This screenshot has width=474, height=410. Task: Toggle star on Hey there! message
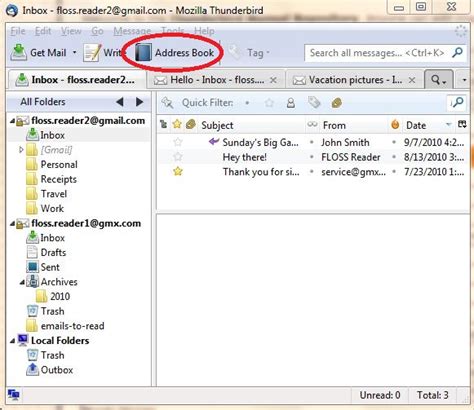click(178, 157)
